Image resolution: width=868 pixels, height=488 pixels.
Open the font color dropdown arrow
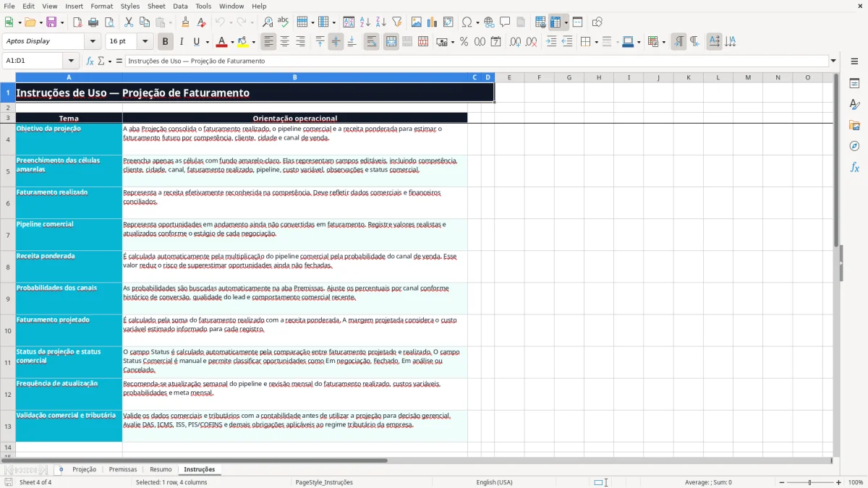232,42
